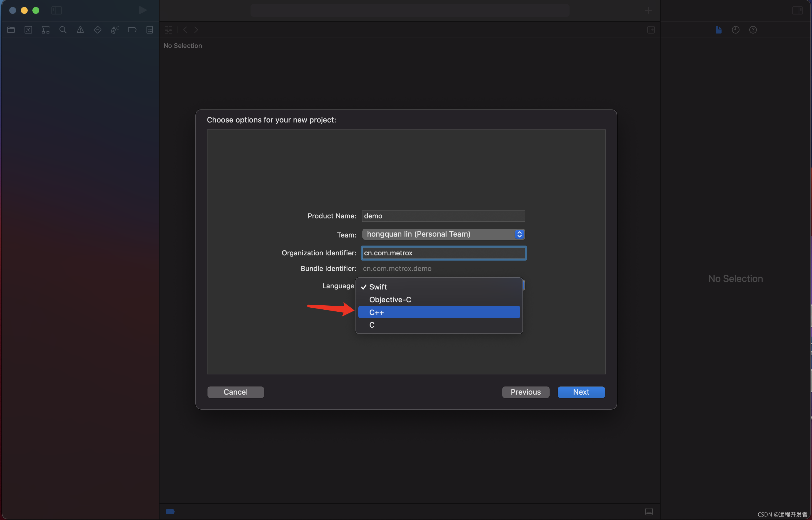Go back with the editor back chevron

point(185,30)
